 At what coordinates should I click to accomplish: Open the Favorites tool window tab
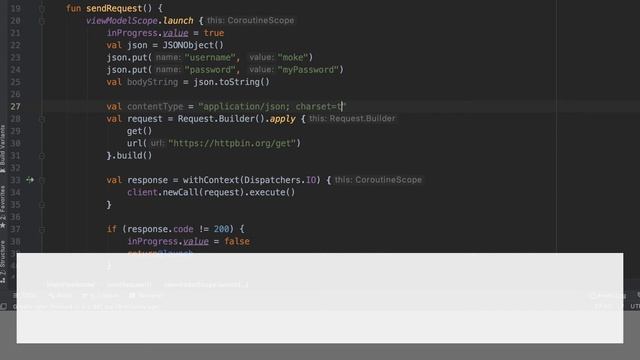pyautogui.click(x=3, y=207)
